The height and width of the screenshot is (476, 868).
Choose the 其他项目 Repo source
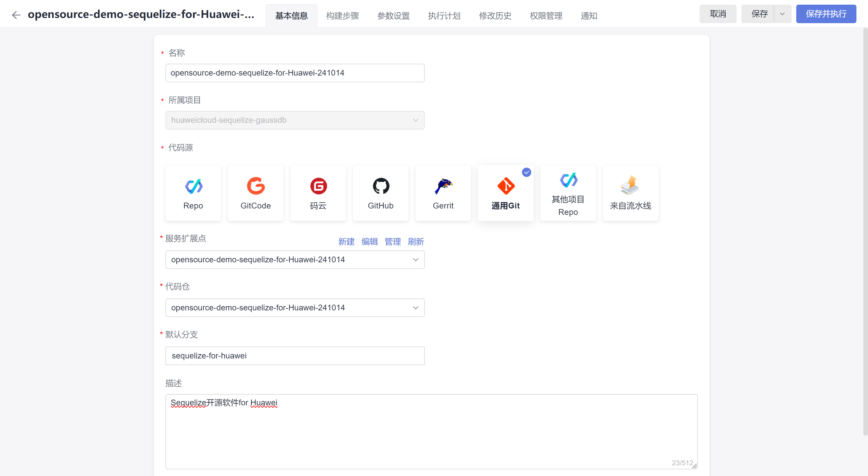pyautogui.click(x=568, y=193)
